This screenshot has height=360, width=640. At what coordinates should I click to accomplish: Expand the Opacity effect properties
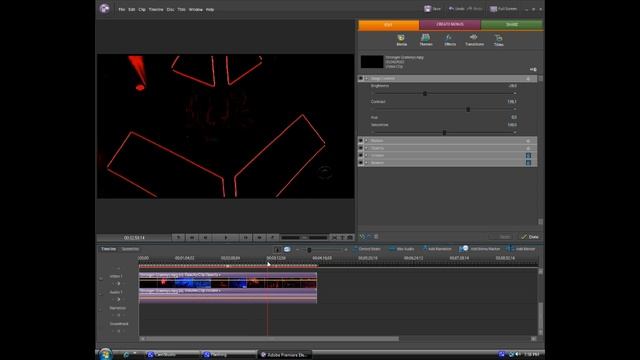tap(367, 148)
